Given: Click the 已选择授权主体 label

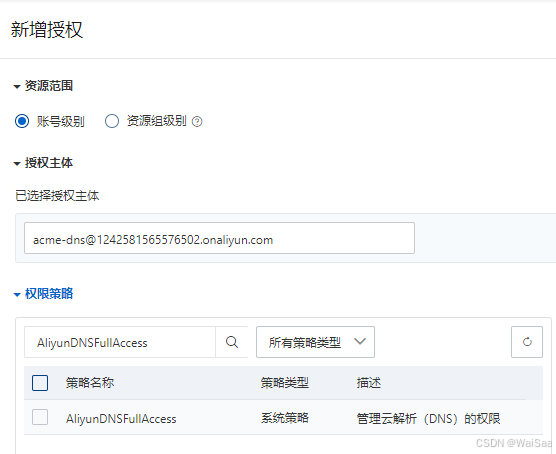Looking at the screenshot, I should (57, 196).
